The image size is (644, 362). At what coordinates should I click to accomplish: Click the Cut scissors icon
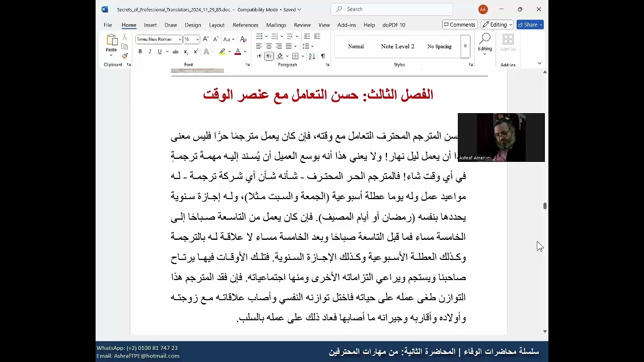tap(125, 37)
